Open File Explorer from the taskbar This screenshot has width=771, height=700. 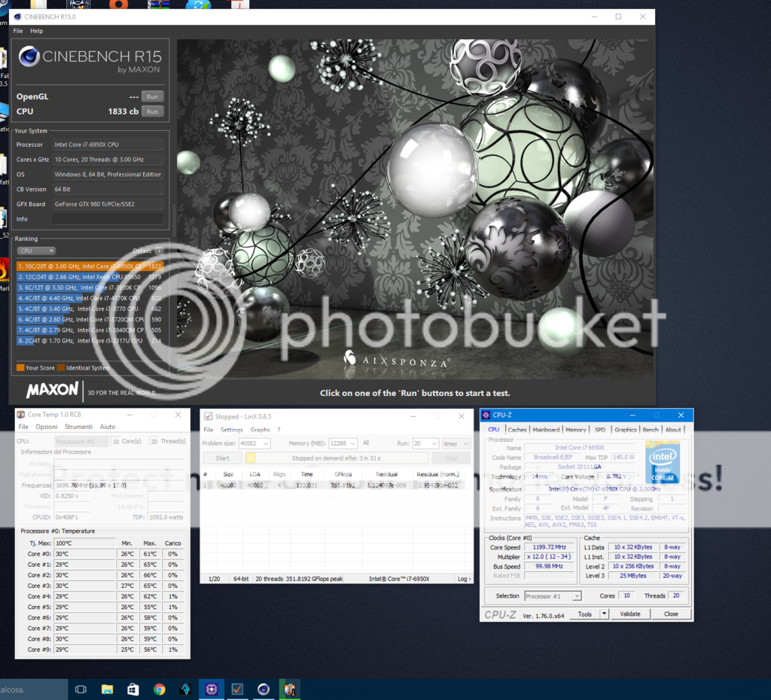[107, 689]
